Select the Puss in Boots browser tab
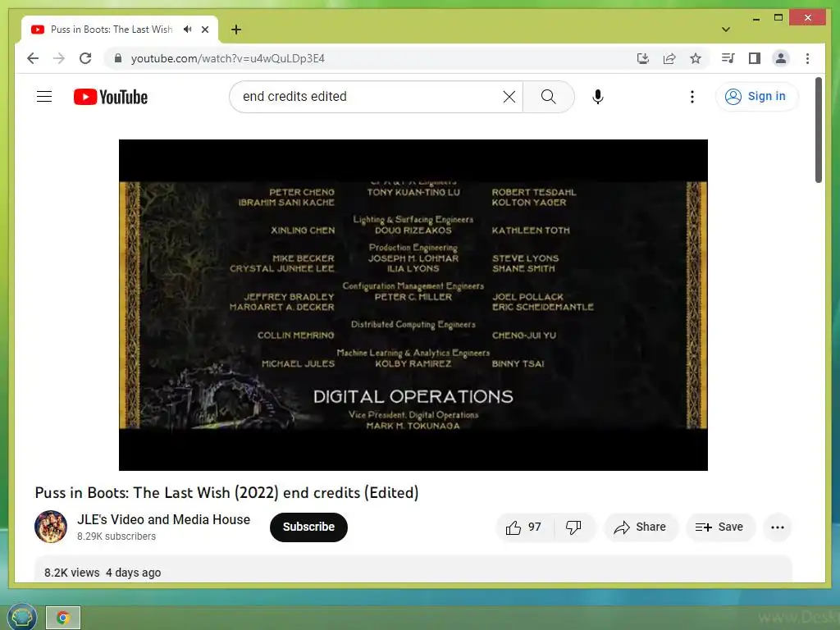Image resolution: width=840 pixels, height=630 pixels. click(x=120, y=30)
